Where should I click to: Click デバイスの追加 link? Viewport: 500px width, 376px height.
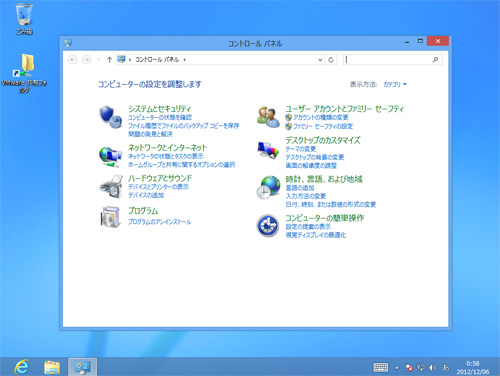[x=146, y=195]
